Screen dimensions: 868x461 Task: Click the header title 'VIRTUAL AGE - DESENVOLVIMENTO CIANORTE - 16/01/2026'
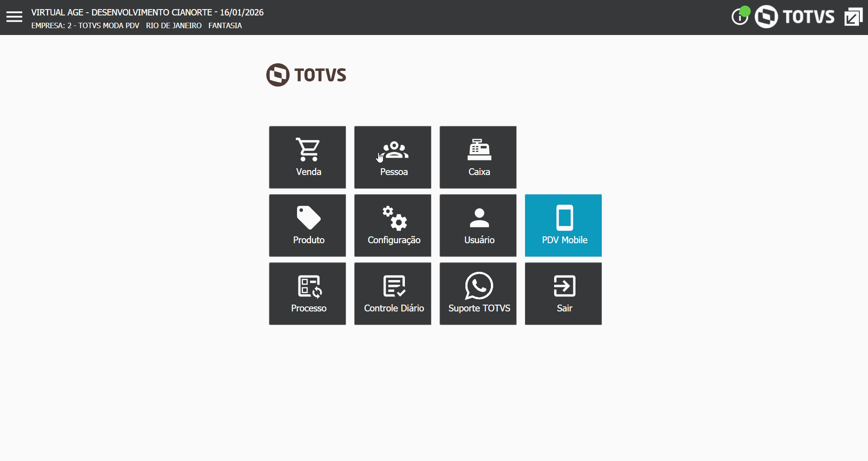[x=147, y=12]
